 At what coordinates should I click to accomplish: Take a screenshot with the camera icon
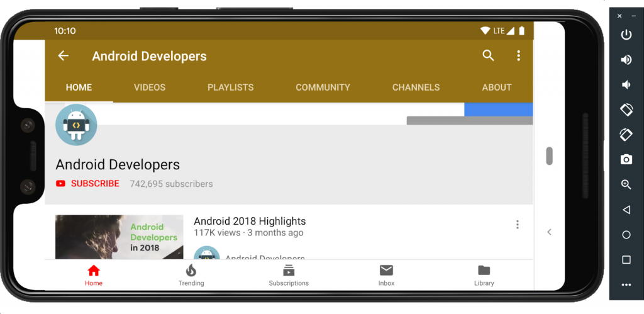coord(626,159)
